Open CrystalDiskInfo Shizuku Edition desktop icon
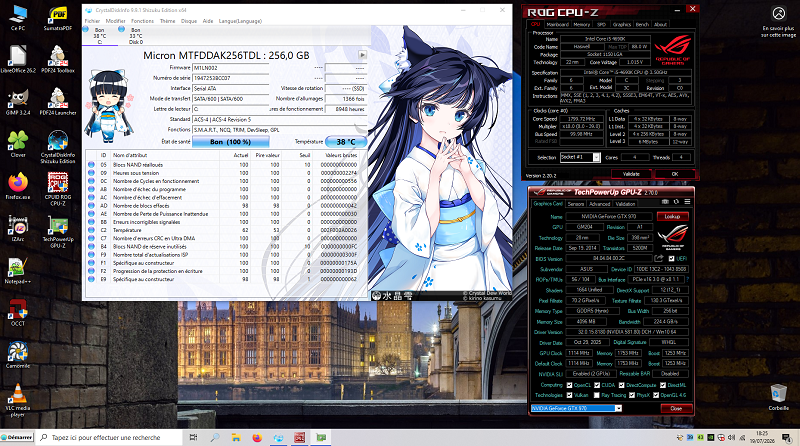Screen dimensions: 800x446 tap(58, 147)
